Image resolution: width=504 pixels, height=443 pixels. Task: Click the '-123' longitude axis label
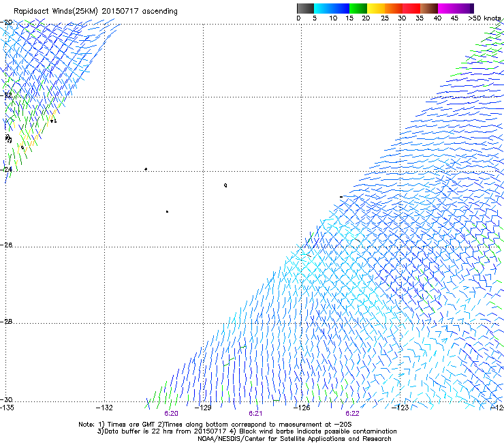(400, 408)
